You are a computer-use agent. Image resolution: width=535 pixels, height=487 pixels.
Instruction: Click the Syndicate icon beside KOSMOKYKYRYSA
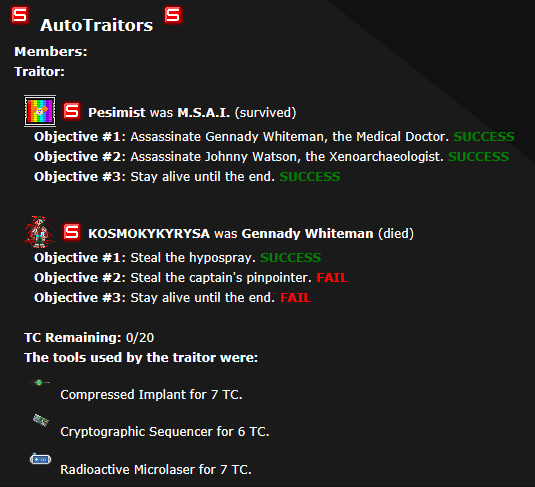point(72,232)
